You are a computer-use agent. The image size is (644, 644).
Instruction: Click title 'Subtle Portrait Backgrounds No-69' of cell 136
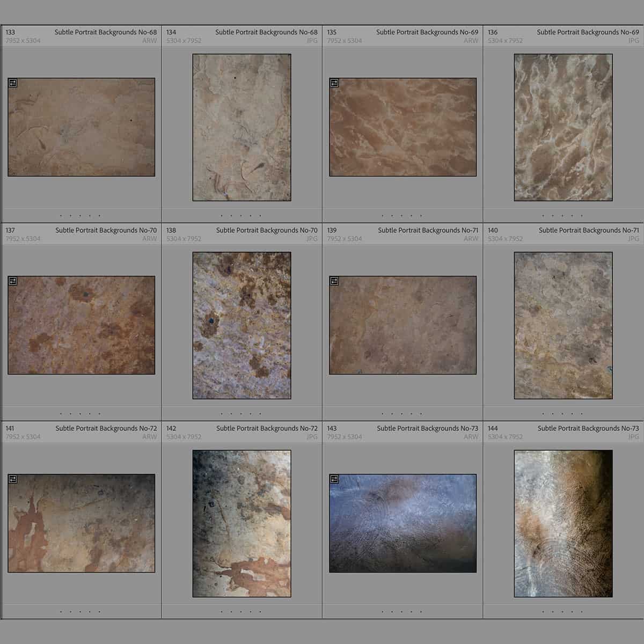point(588,32)
